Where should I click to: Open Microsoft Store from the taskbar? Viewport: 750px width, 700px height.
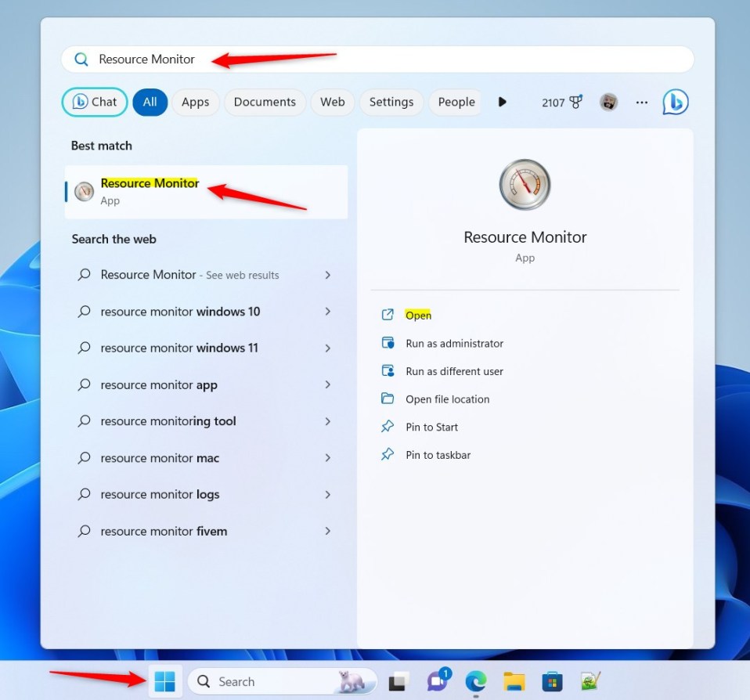[x=552, y=682]
